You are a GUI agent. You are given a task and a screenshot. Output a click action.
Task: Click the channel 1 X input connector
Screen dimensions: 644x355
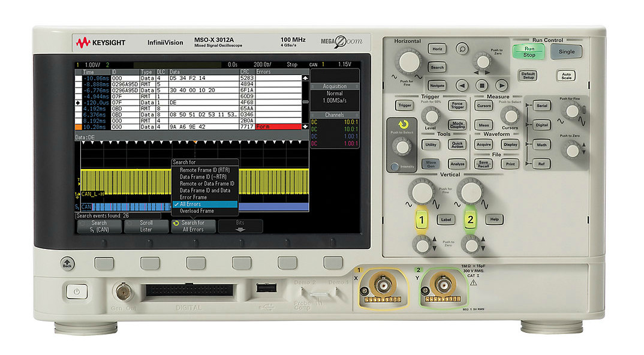click(x=383, y=284)
